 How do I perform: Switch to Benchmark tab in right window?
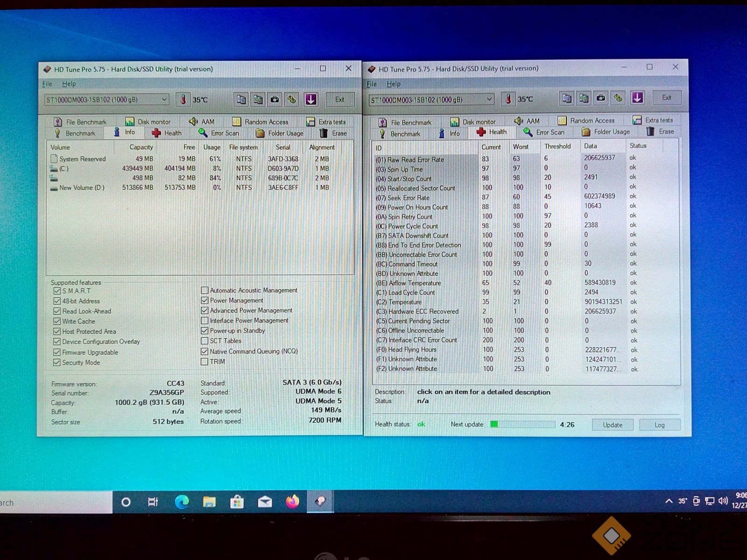point(401,134)
